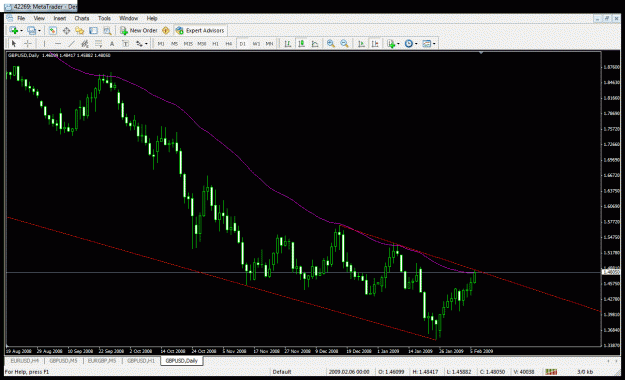Toggle the Terminal window icon

(93, 30)
